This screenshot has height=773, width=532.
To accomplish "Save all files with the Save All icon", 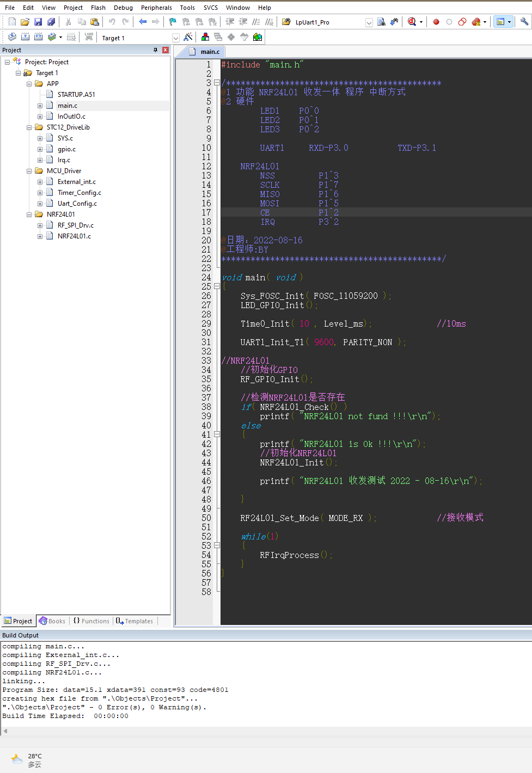I will (51, 22).
